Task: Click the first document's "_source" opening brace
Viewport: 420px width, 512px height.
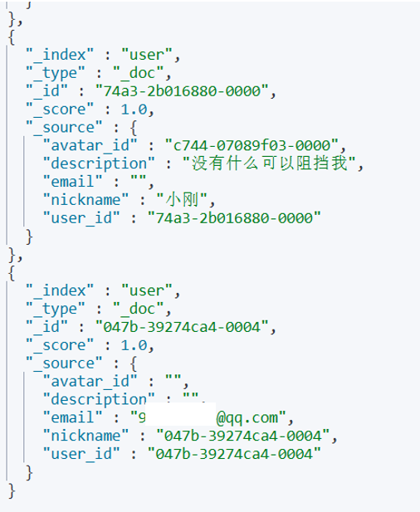Action: 134,128
